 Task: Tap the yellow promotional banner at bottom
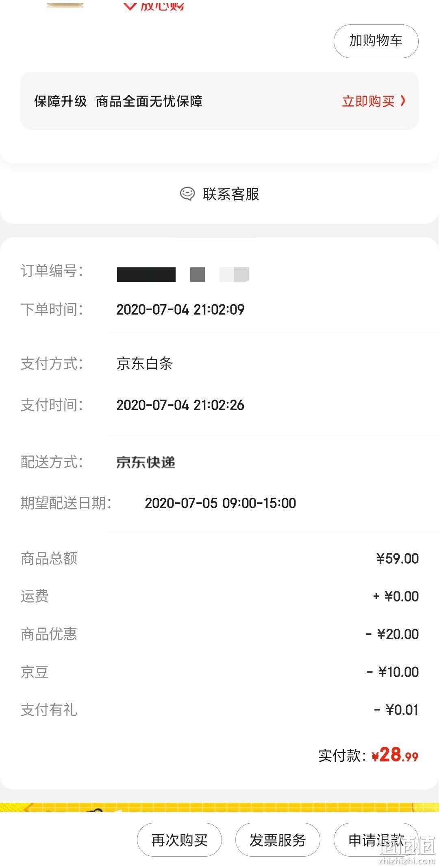point(219,807)
